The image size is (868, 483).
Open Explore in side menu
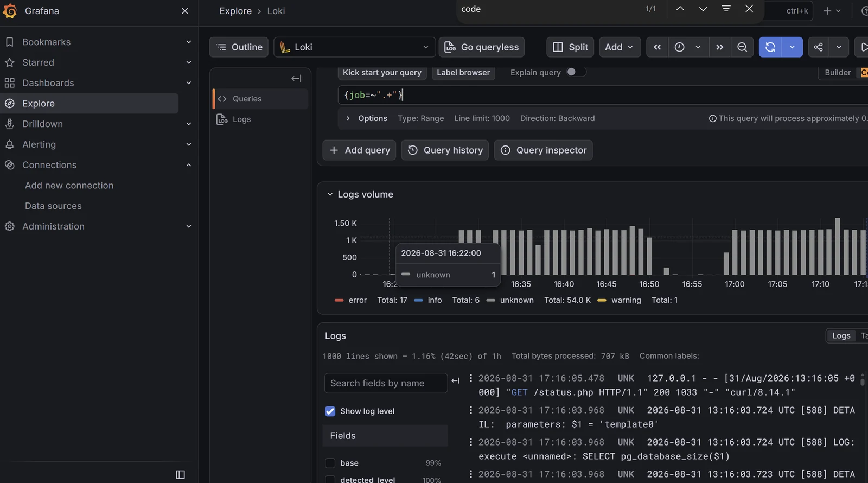click(90, 104)
